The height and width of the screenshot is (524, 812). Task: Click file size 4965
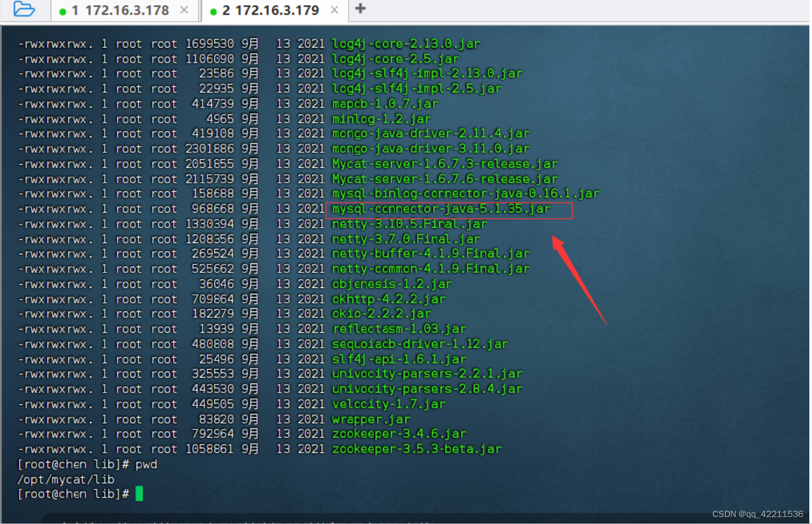point(220,119)
